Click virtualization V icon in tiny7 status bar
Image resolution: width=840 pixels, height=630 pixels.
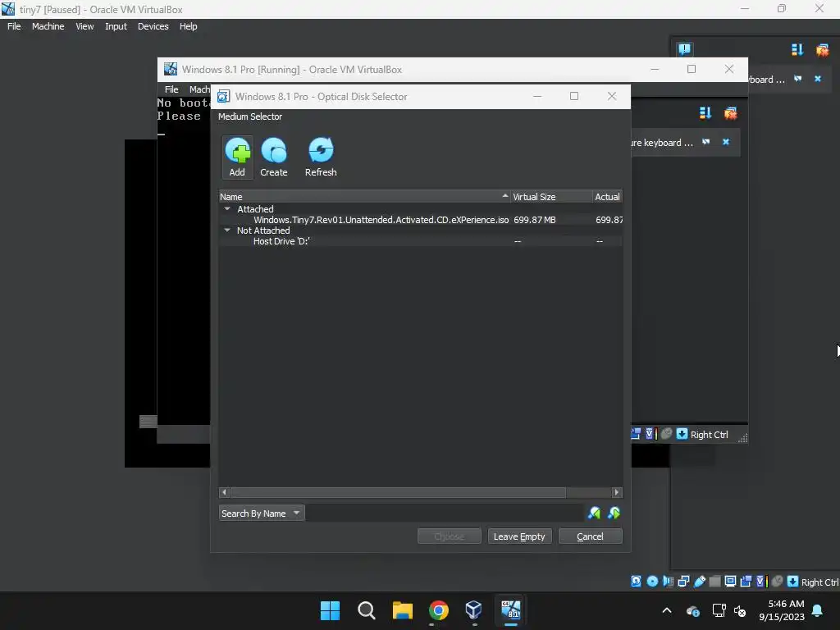tap(761, 582)
